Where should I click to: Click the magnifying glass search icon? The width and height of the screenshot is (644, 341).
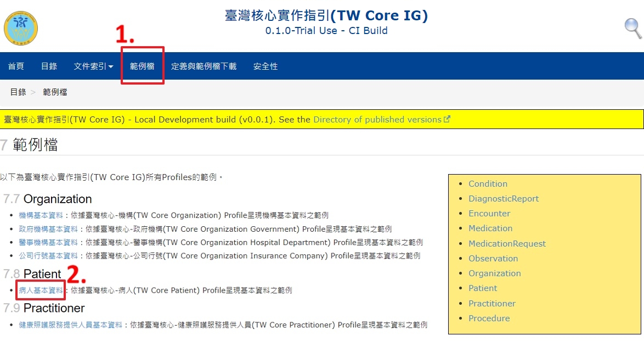633,27
